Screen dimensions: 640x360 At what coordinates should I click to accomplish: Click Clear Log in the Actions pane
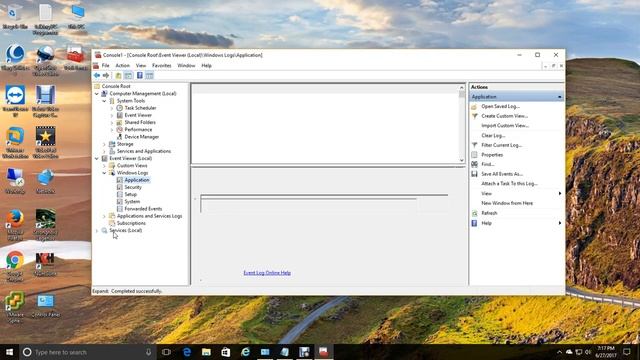493,136
